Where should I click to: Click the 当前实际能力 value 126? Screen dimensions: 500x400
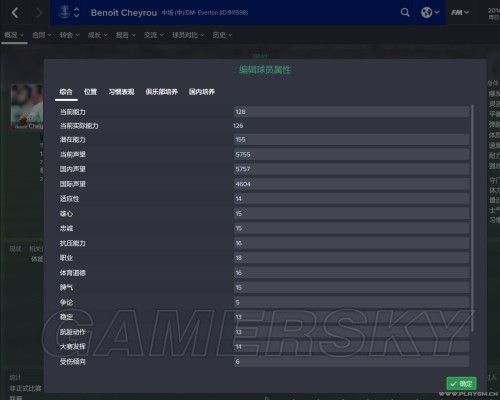(238, 126)
